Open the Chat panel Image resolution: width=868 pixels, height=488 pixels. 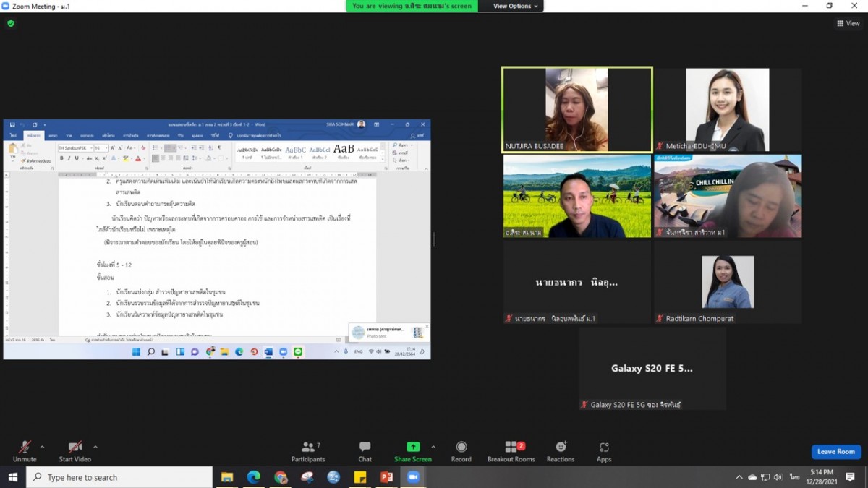pyautogui.click(x=365, y=450)
